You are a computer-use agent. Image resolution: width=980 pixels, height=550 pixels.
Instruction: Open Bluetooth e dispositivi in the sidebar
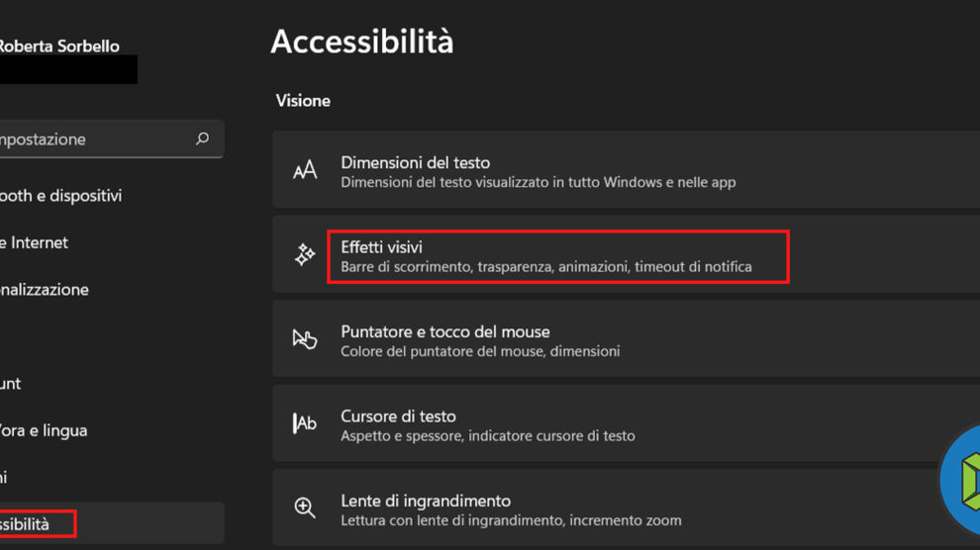[x=61, y=196]
